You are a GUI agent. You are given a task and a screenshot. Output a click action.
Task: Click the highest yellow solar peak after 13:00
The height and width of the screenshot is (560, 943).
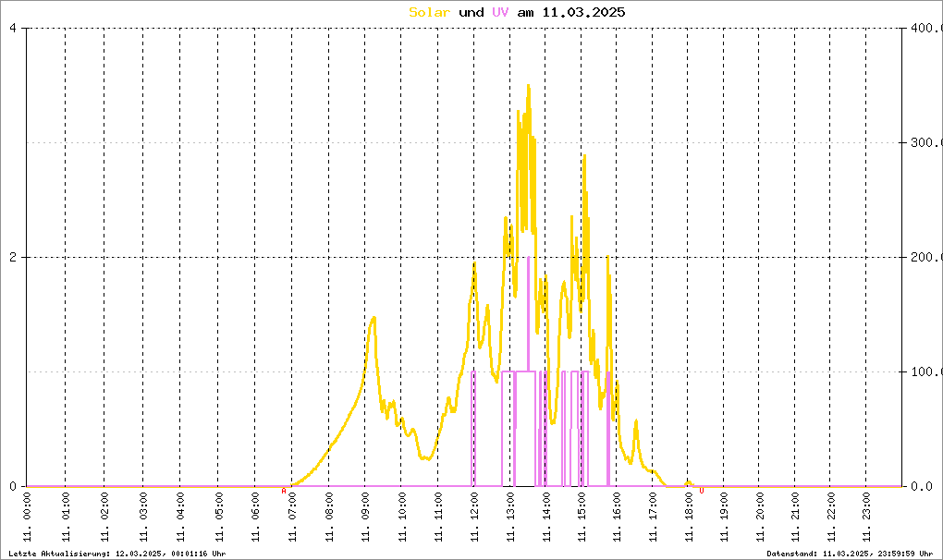(529, 86)
